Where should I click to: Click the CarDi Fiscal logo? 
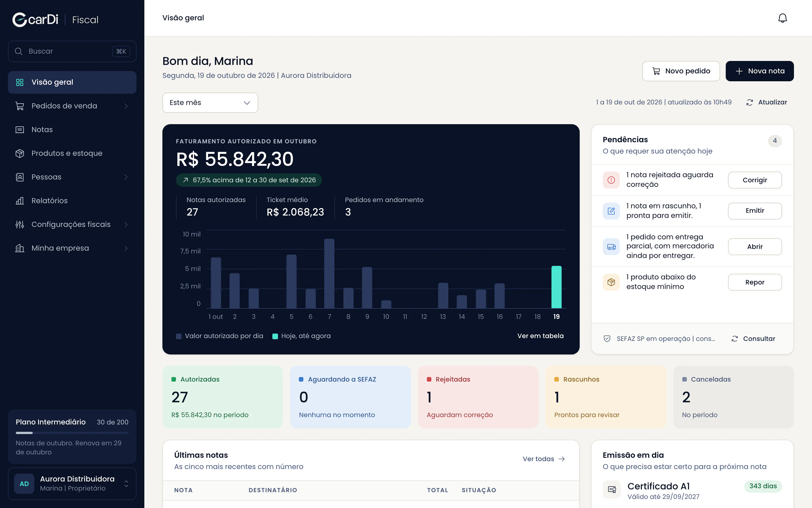(55, 19)
